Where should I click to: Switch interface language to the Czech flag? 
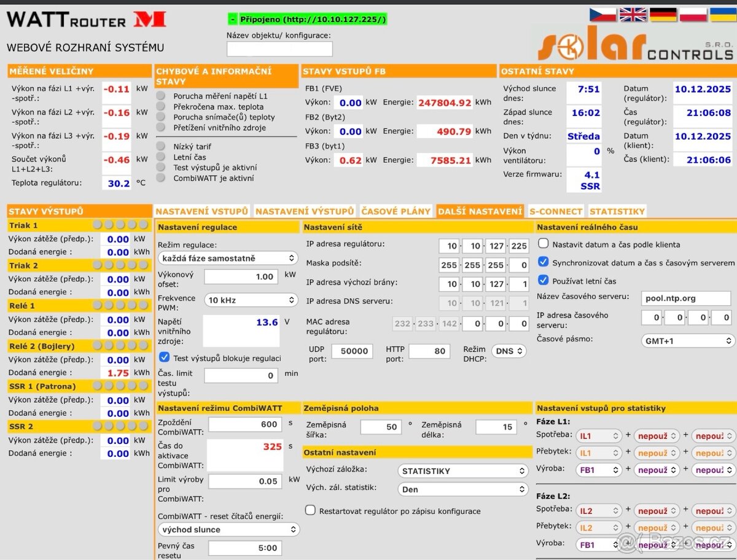602,14
